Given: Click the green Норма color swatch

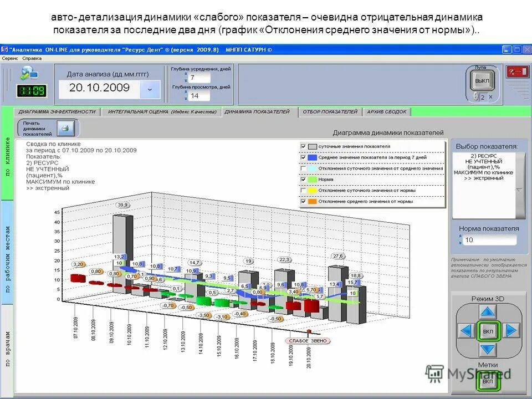Looking at the screenshot, I should click(313, 180).
